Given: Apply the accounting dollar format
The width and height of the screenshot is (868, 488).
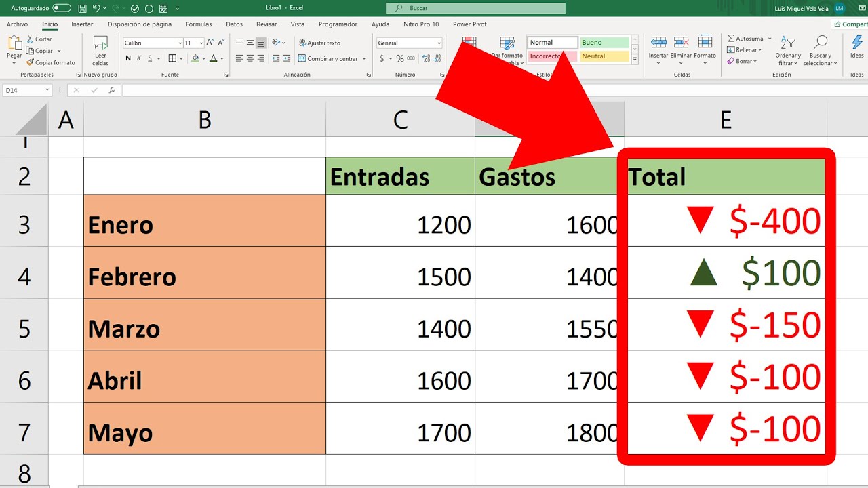Looking at the screenshot, I should (x=382, y=58).
